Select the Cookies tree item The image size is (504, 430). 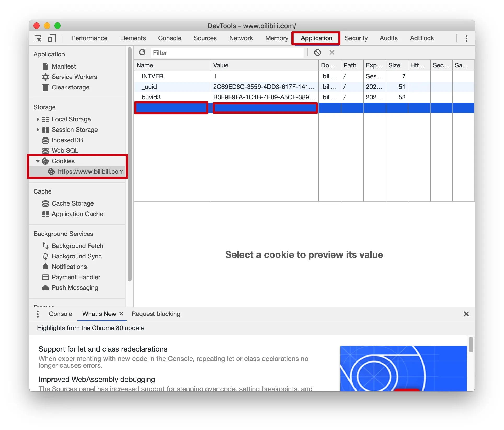[x=63, y=161]
